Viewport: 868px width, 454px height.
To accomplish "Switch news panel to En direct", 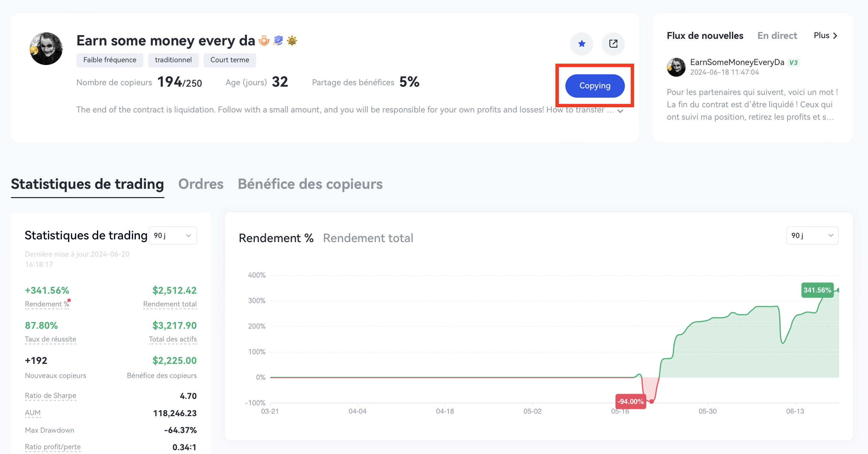I will pos(777,35).
